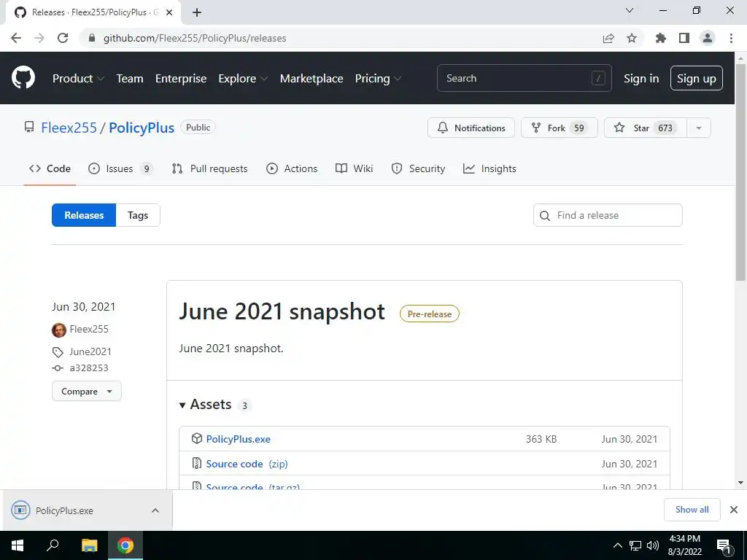Image resolution: width=747 pixels, height=560 pixels.
Task: Open Chrome tab search chevron
Action: pyautogui.click(x=630, y=10)
